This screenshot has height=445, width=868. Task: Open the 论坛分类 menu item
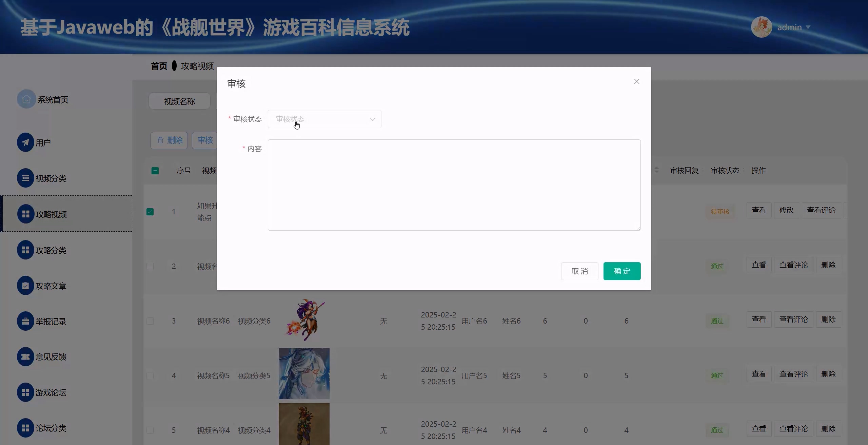tap(51, 428)
